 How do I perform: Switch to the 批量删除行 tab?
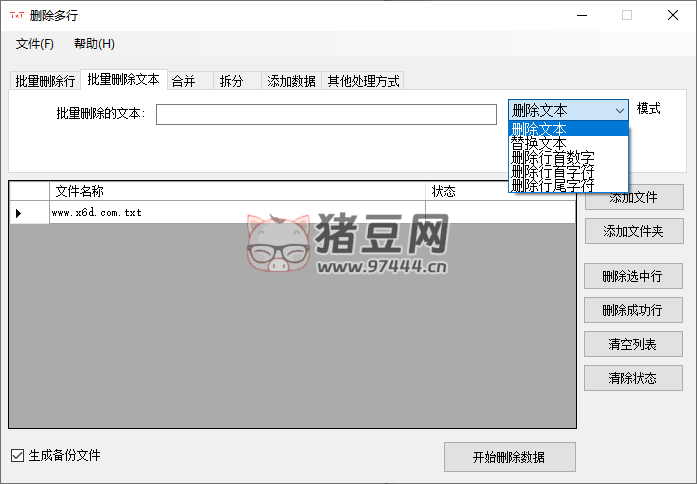[45, 82]
